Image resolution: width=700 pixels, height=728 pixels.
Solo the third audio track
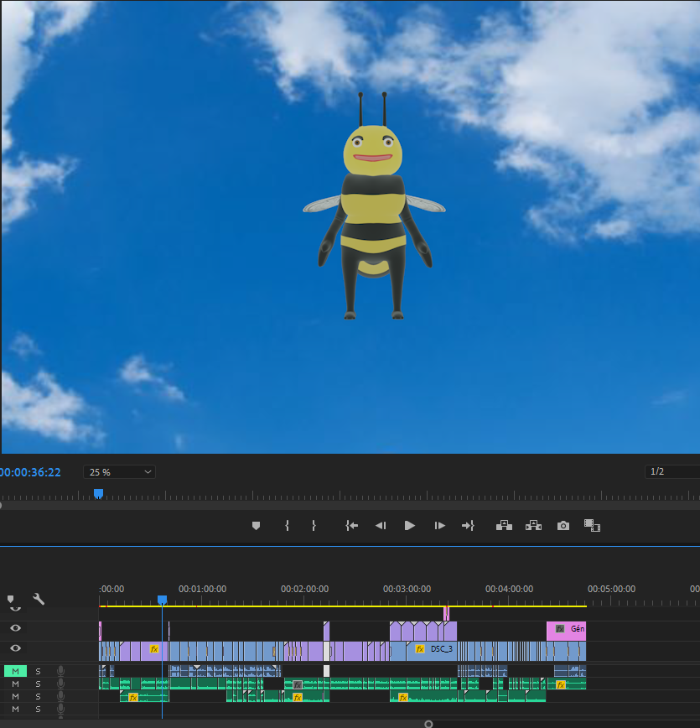[x=38, y=696]
